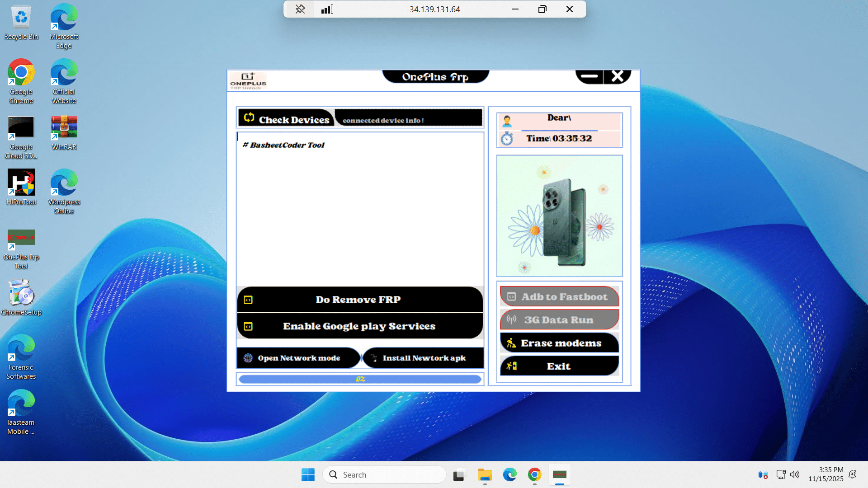The width and height of the screenshot is (868, 488).
Task: Click the connected device info field
Action: (x=408, y=119)
